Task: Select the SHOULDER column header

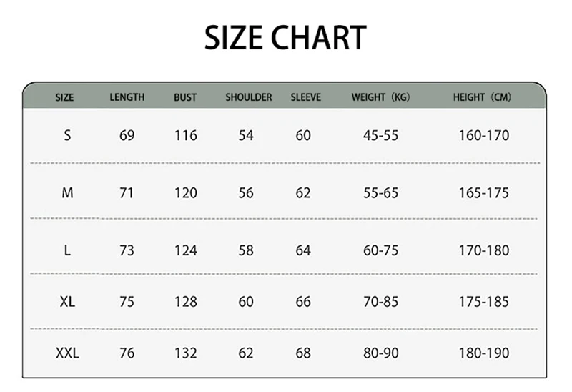Action: click(x=249, y=97)
